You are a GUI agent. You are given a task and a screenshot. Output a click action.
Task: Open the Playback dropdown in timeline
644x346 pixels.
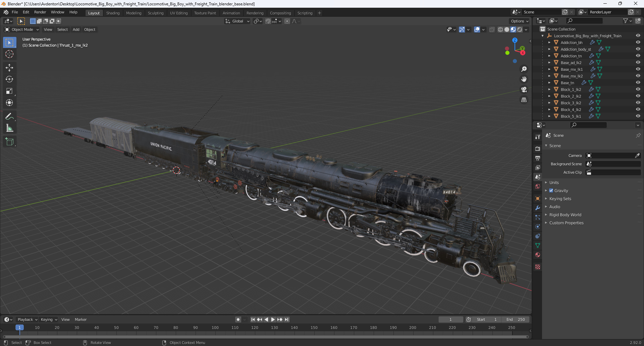(27, 320)
